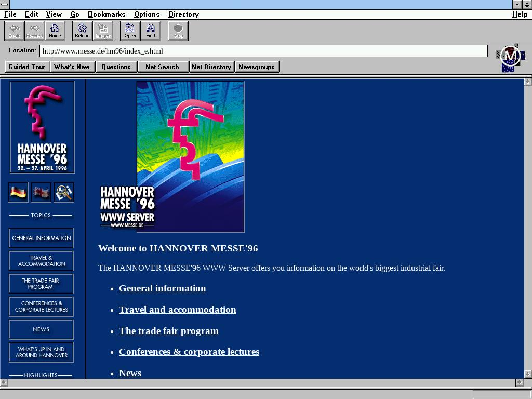This screenshot has width=532, height=399.
Task: Click the What's New directory button
Action: (72, 66)
